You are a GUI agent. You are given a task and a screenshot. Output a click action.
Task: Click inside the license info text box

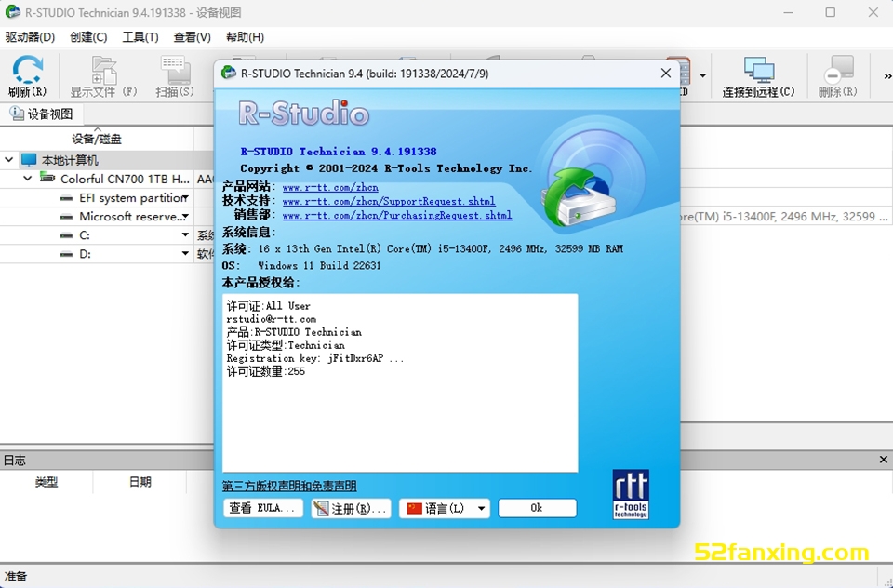[400, 383]
